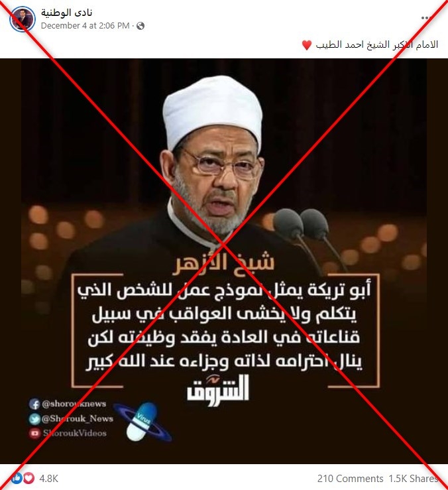Screen dimensions: 448x490
Task: View the 1.5K Shares list
Action: coord(413,479)
